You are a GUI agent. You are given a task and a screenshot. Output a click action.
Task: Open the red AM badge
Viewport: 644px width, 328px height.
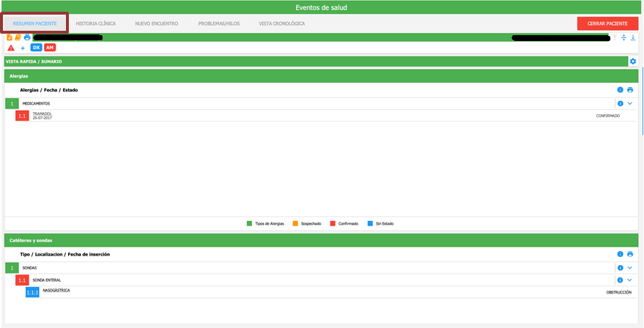[50, 48]
